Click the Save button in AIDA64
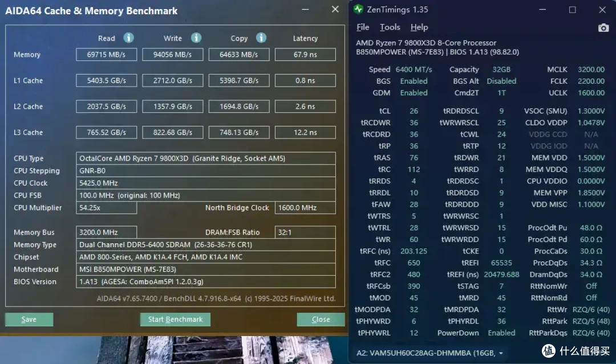616x364 pixels. 29,320
